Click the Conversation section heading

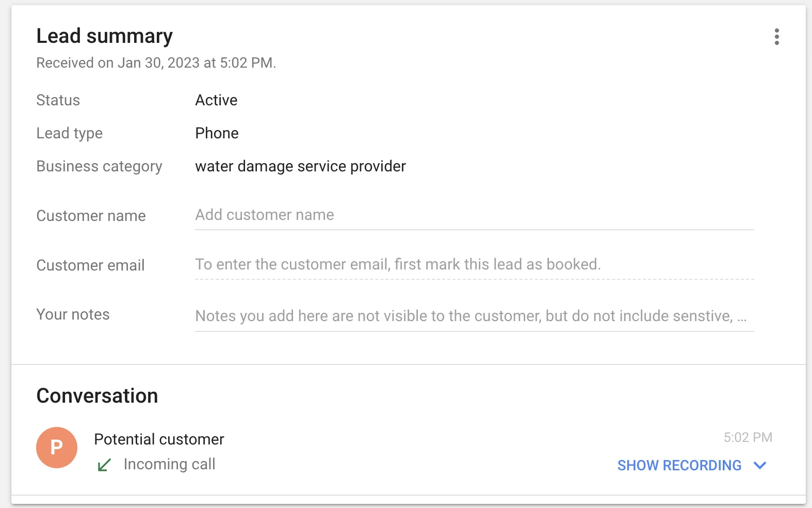pos(97,396)
